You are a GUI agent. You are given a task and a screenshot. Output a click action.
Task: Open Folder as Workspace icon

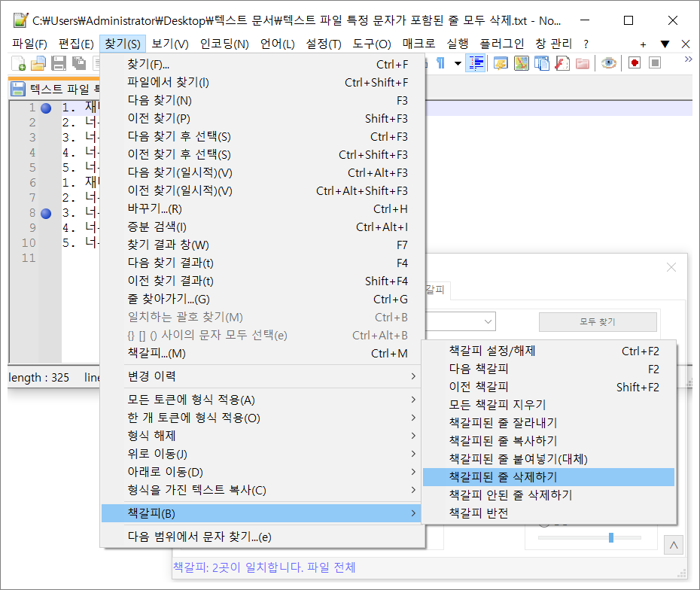[583, 63]
